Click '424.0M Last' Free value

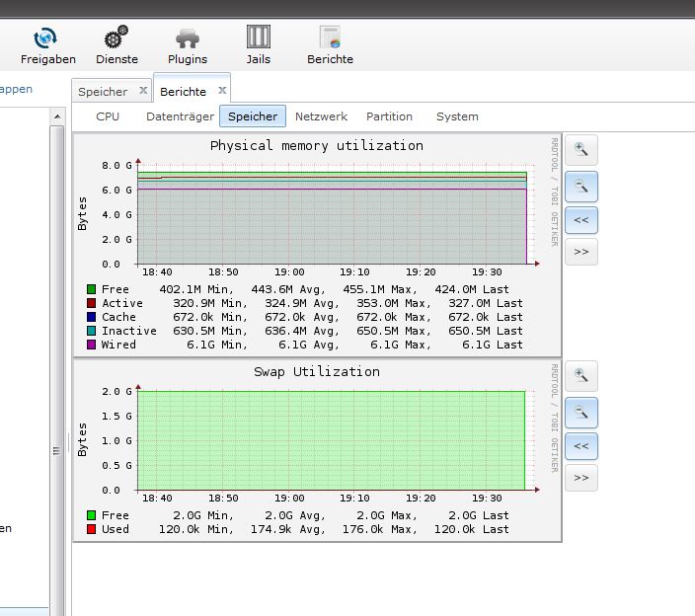pos(472,289)
